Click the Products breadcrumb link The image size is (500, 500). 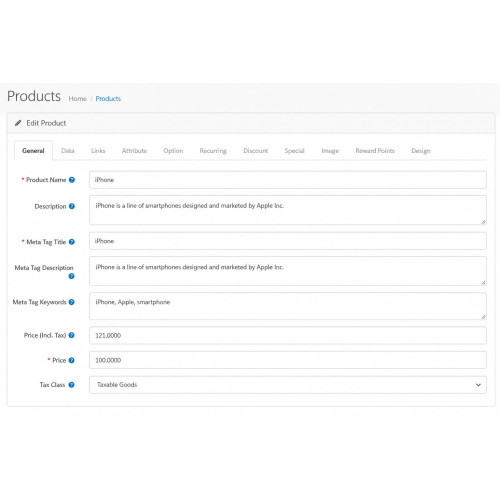click(x=108, y=99)
